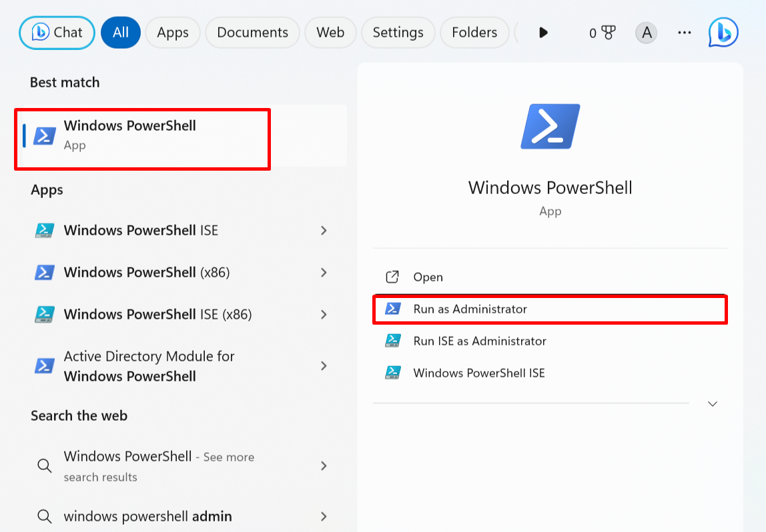Screen dimensions: 766x532
Task: Click the Bing icon at top right
Action: (x=723, y=33)
